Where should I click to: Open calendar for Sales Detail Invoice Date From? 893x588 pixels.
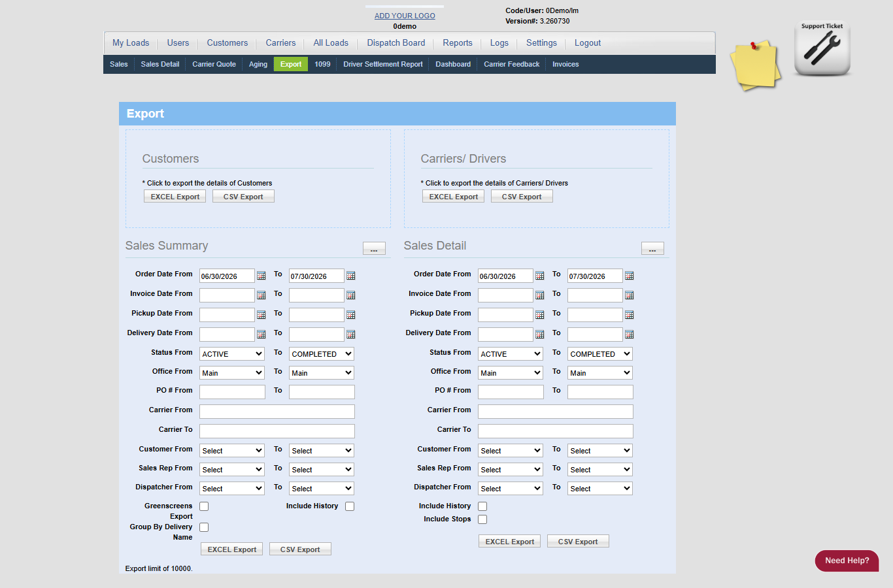(540, 295)
